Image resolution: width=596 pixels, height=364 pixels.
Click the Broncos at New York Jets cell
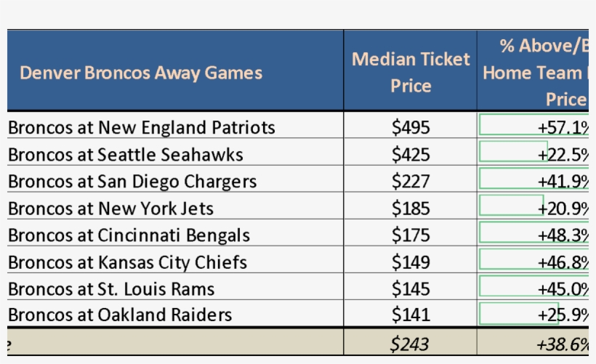click(x=111, y=209)
